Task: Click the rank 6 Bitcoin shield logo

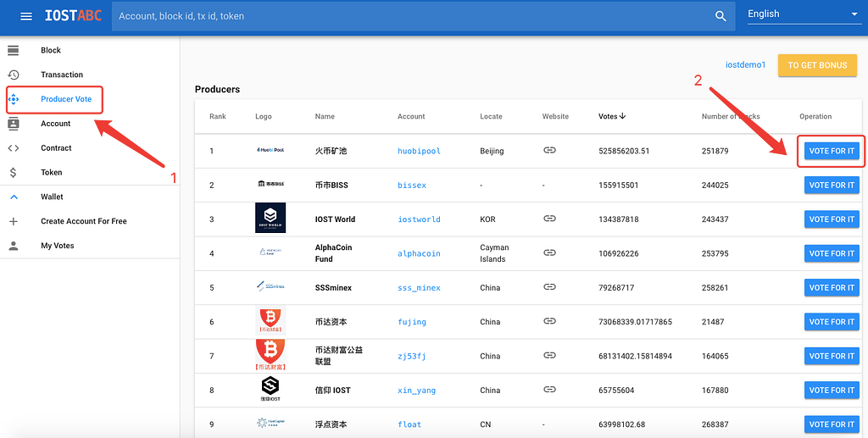Action: (x=270, y=320)
